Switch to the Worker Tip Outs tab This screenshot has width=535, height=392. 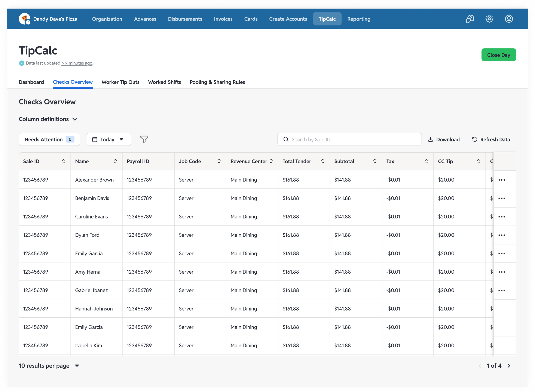[x=120, y=82]
